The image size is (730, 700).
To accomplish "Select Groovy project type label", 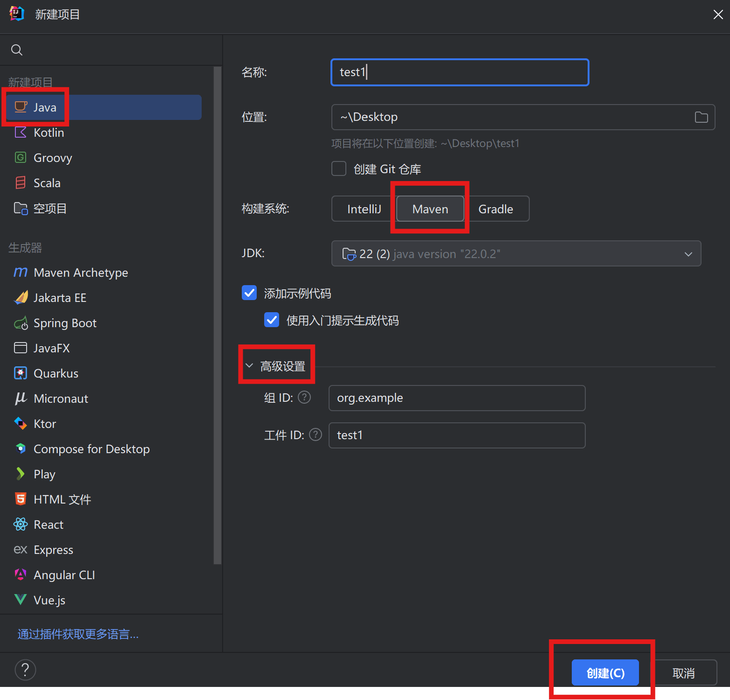I will click(x=53, y=158).
